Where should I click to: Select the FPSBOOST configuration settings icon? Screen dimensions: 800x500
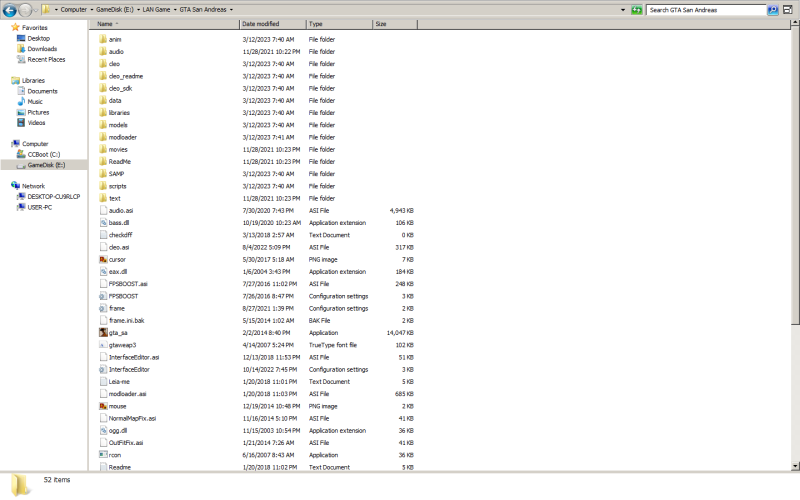coord(103,296)
